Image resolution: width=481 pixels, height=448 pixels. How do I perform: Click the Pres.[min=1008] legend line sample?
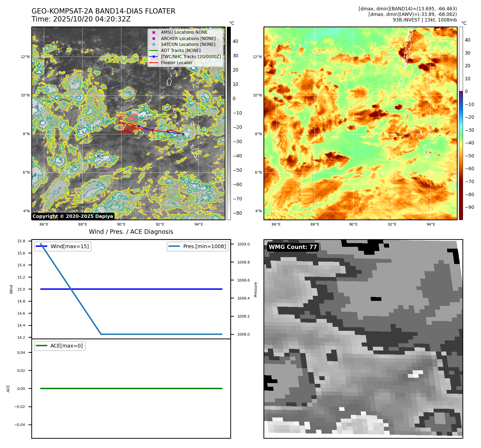174,247
